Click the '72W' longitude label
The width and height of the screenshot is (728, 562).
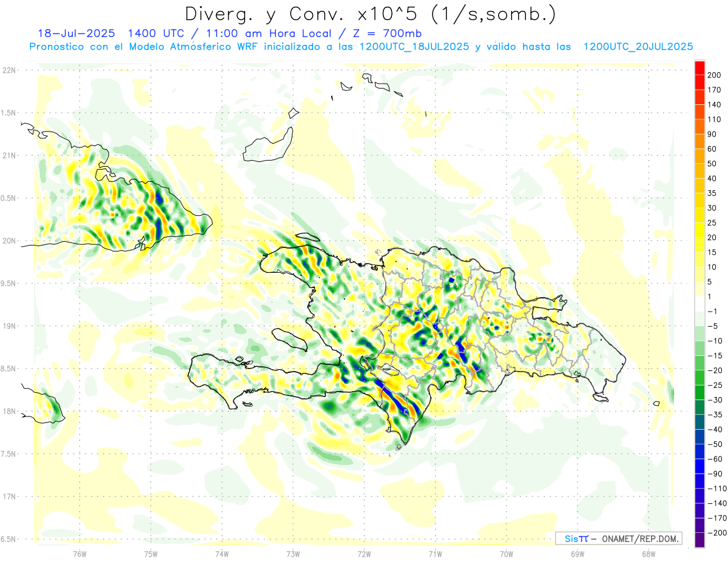click(364, 554)
